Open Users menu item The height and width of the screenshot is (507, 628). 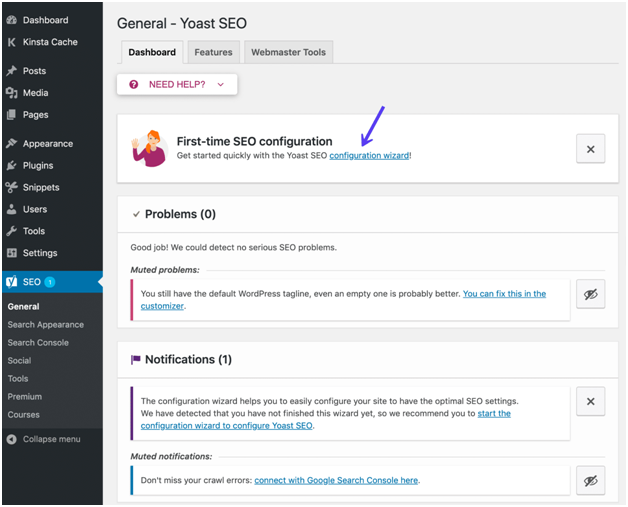(x=35, y=209)
